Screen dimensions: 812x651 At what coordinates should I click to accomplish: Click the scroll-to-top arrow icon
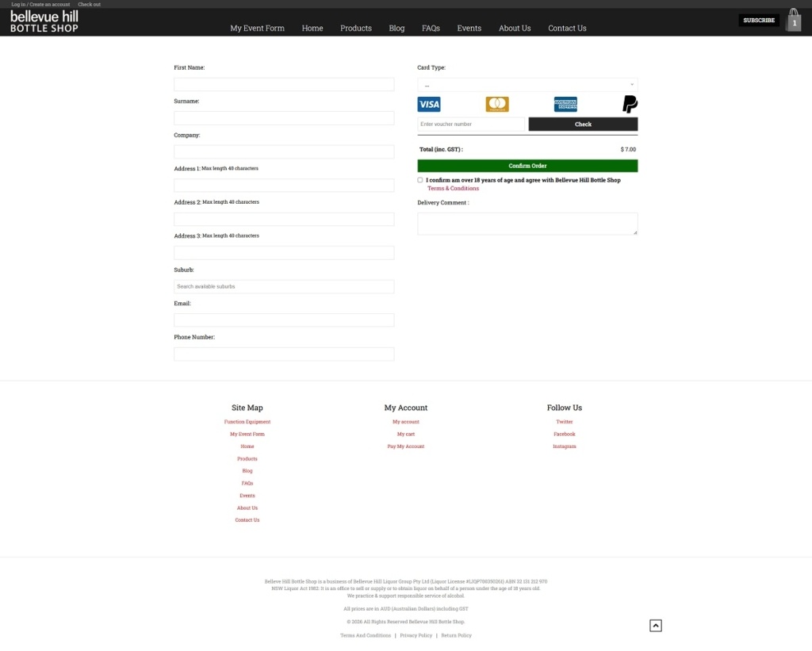656,626
